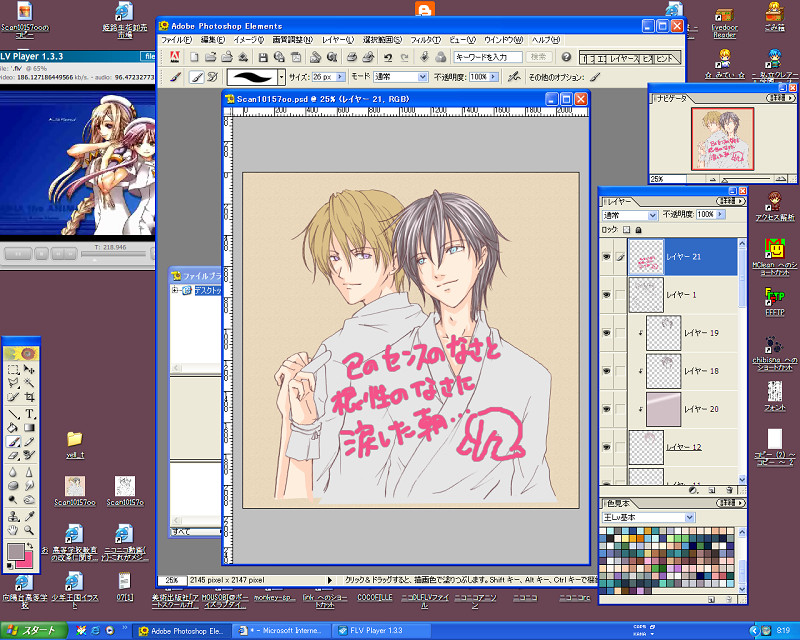Select the Type (T) tool

pyautogui.click(x=29, y=414)
